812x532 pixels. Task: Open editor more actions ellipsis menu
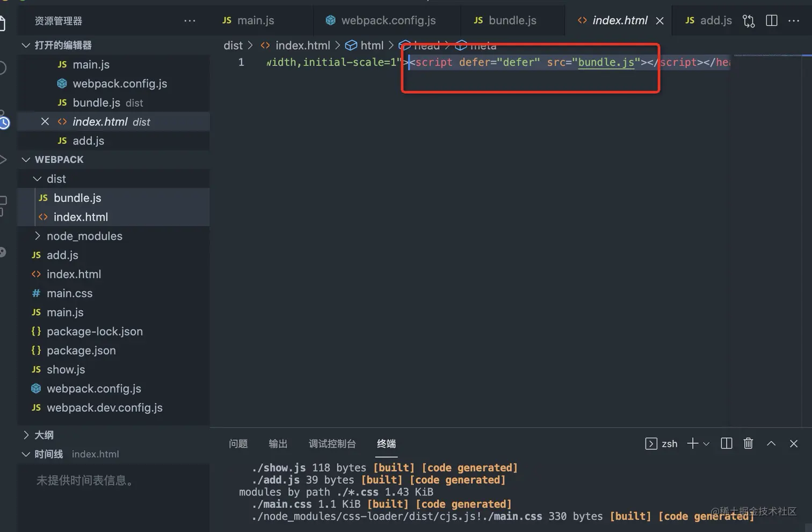[794, 20]
